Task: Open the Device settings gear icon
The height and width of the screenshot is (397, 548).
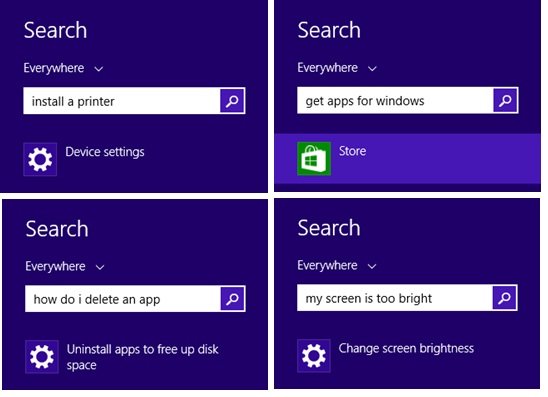Action: click(x=40, y=159)
